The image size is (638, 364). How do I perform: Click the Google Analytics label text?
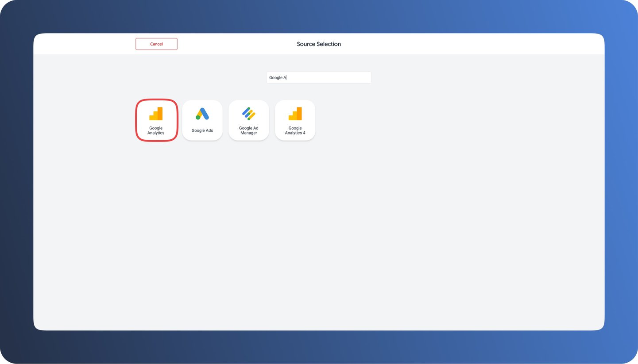(x=156, y=130)
